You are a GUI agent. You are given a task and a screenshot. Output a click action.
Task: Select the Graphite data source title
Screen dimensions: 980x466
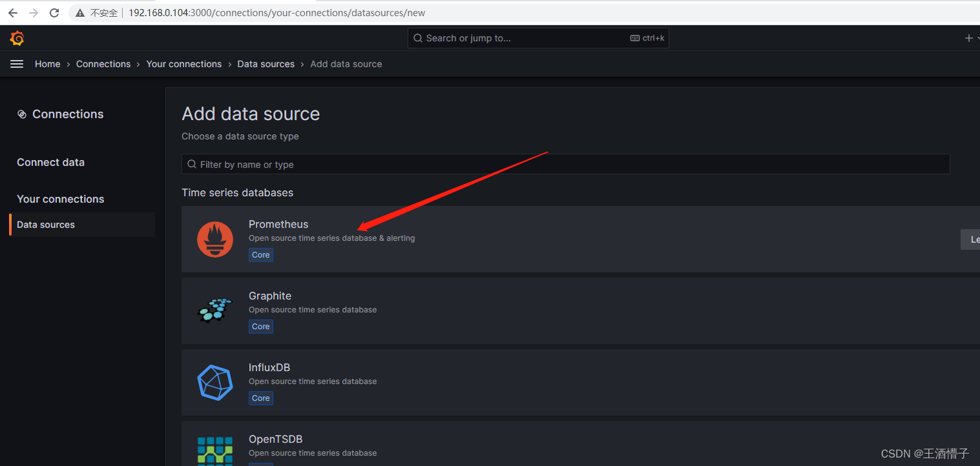[x=270, y=296]
